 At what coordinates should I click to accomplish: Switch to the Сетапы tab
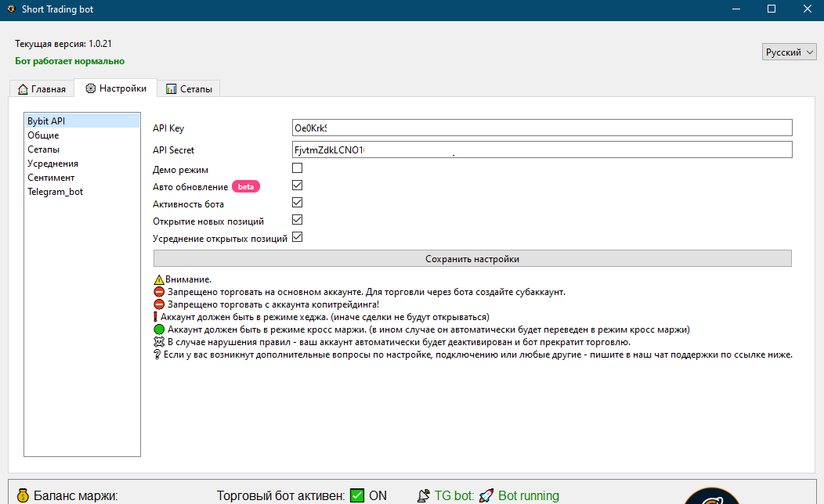coord(190,89)
